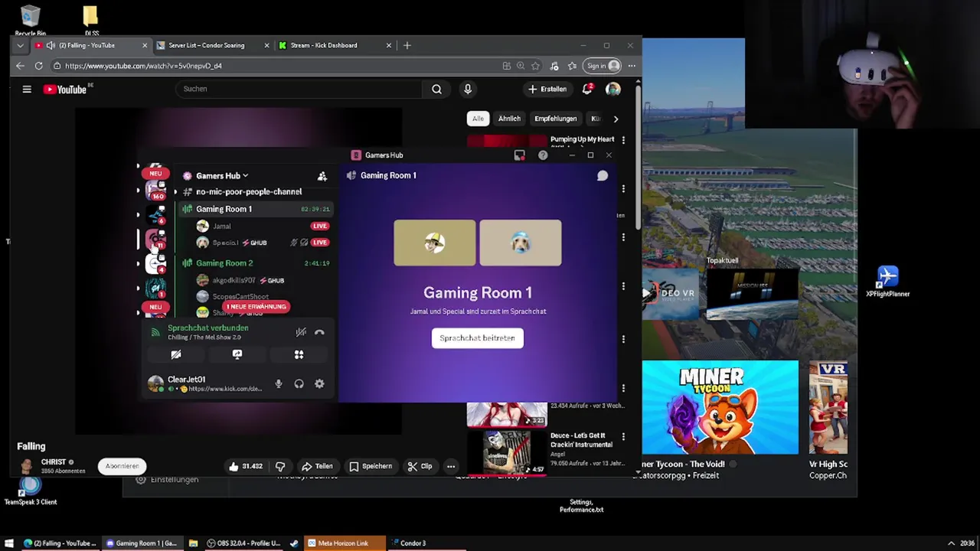Show next filter chips arrow
The height and width of the screenshot is (551, 980).
pyautogui.click(x=616, y=119)
